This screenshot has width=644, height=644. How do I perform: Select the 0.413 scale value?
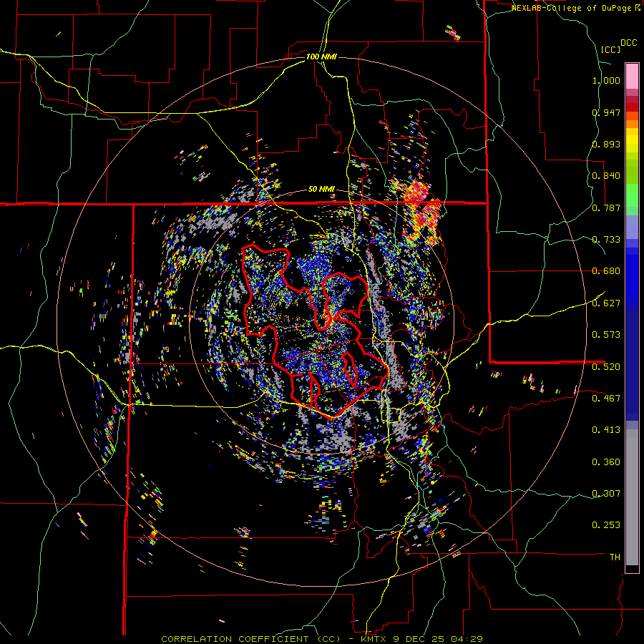tap(606, 430)
